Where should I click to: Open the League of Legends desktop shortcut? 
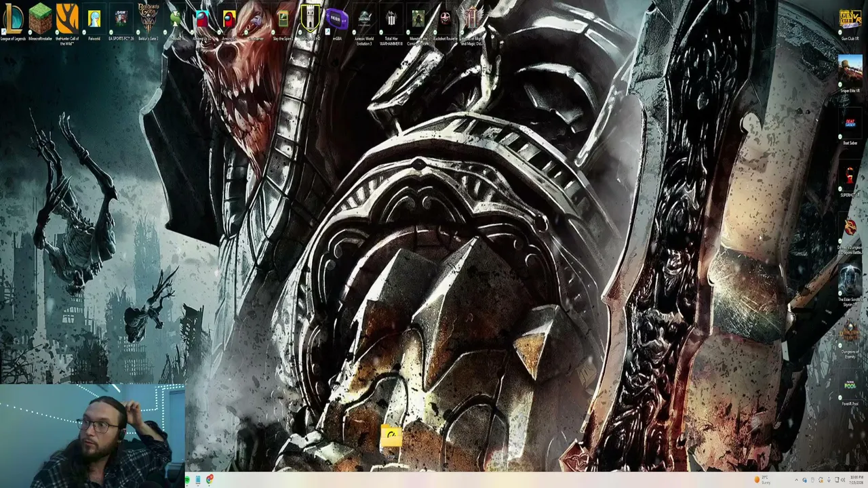coord(12,20)
